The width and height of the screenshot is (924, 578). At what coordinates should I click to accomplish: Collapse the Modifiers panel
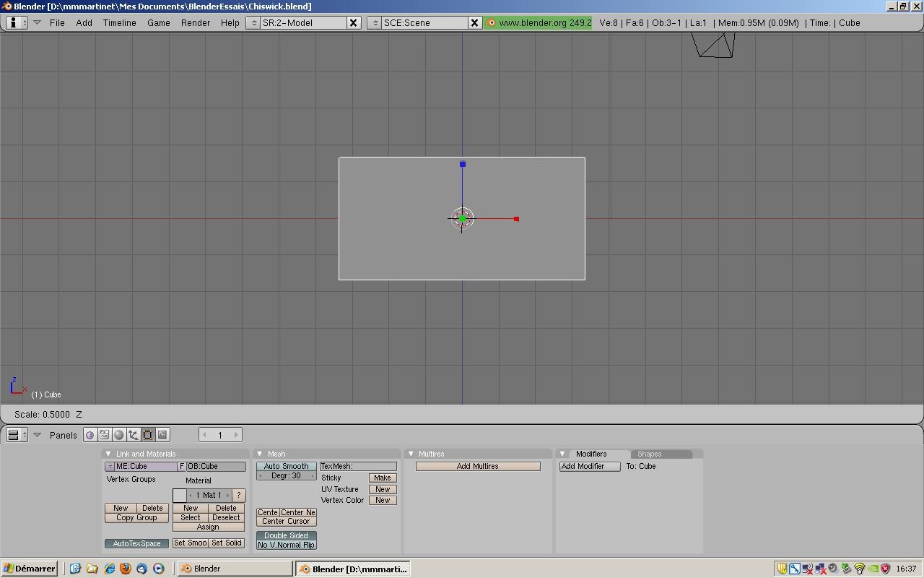coord(562,454)
